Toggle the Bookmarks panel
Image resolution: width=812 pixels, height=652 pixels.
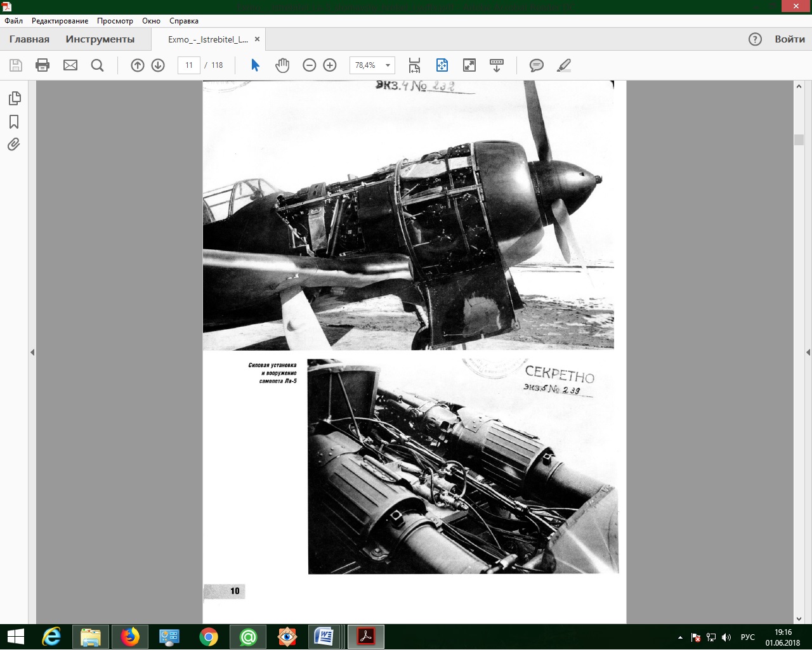coord(14,122)
